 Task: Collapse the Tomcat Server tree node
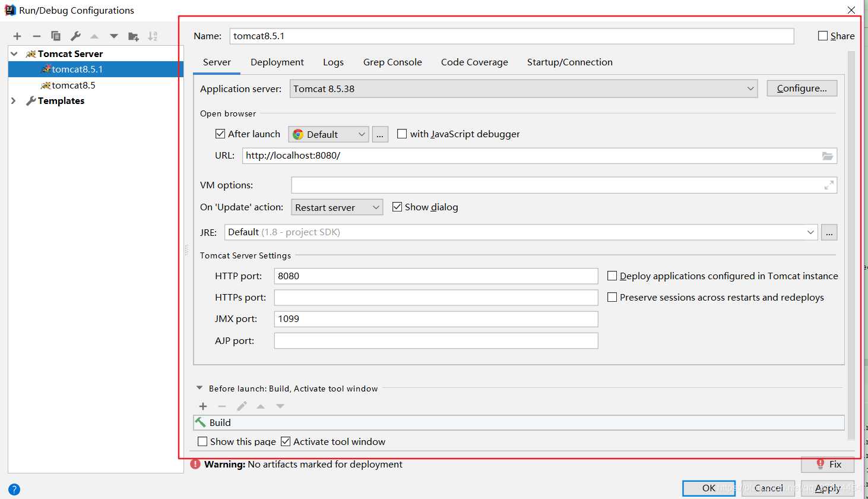[x=14, y=53]
